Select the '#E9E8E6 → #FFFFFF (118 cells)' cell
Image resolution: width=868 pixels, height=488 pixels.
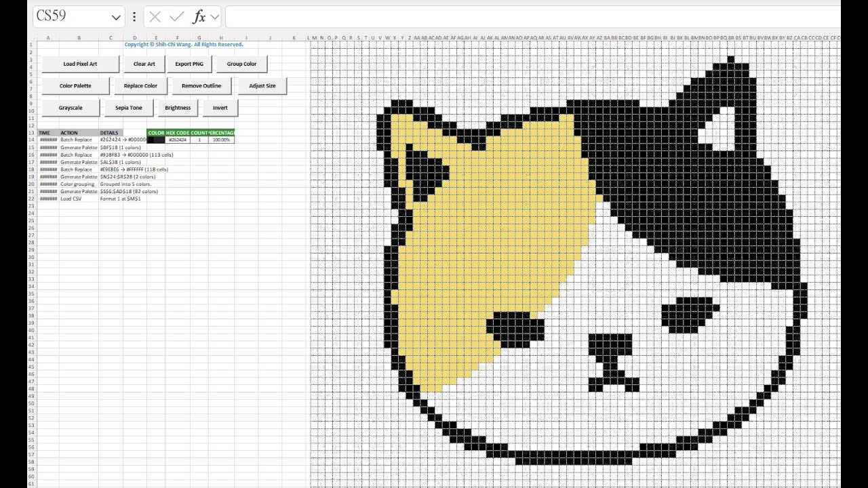(134, 169)
